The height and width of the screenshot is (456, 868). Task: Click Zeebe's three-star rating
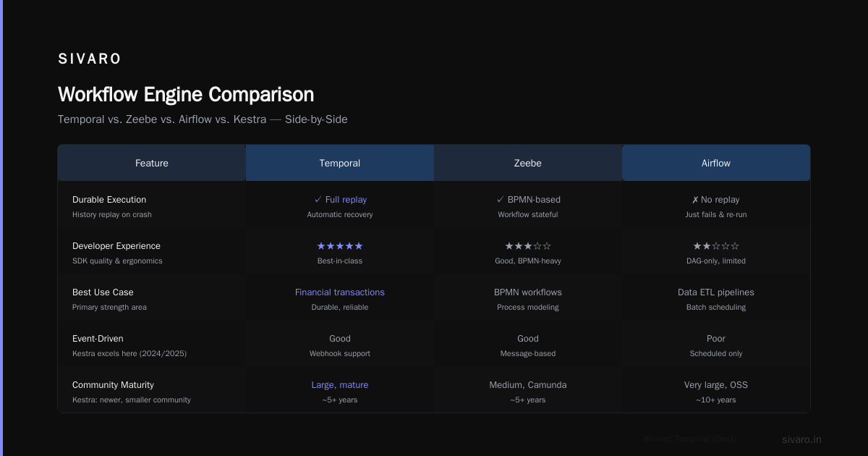(528, 246)
